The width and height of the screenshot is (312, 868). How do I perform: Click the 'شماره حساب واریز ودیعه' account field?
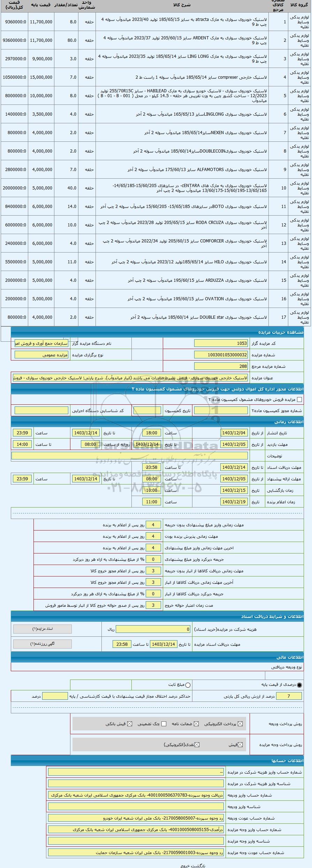[136, 795]
